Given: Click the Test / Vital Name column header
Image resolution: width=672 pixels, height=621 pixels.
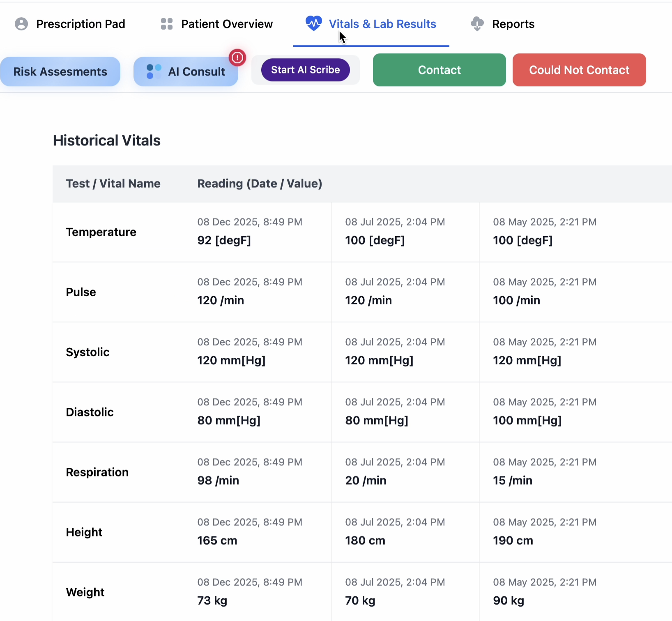Looking at the screenshot, I should tap(113, 184).
